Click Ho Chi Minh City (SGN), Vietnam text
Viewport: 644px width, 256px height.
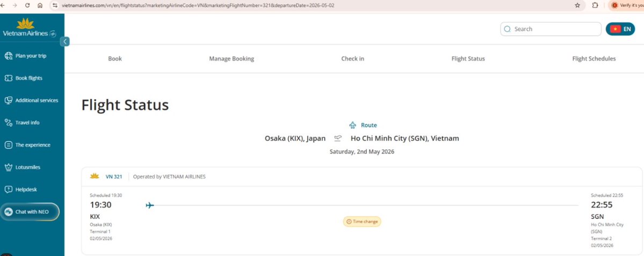pos(405,138)
